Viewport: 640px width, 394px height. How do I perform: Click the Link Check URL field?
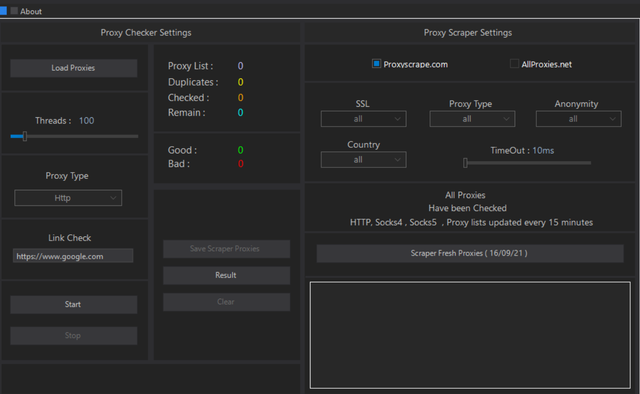(73, 256)
